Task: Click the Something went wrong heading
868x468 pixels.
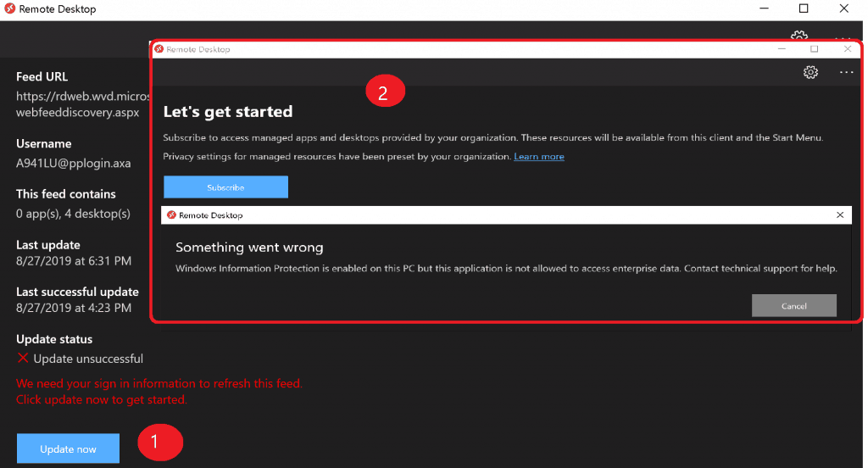Action: point(249,248)
